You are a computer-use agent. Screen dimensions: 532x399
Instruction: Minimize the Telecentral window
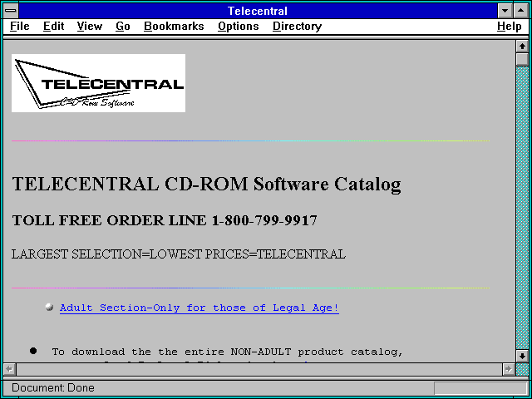505,11
